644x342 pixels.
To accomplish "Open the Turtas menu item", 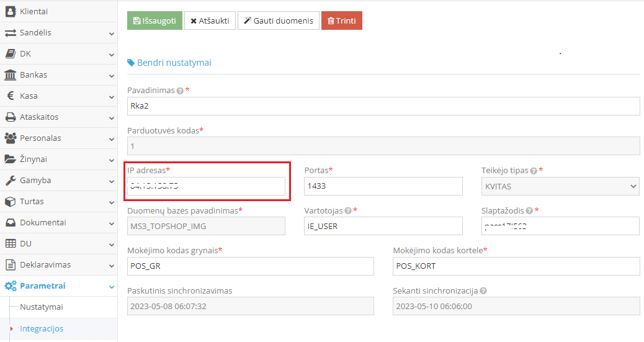I will [x=59, y=202].
